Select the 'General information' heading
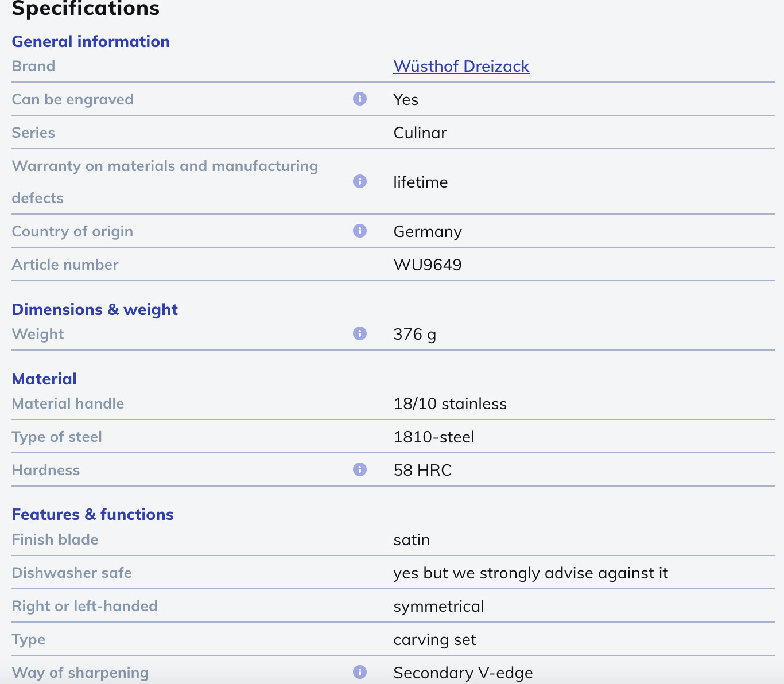This screenshot has width=784, height=684. coord(91,41)
